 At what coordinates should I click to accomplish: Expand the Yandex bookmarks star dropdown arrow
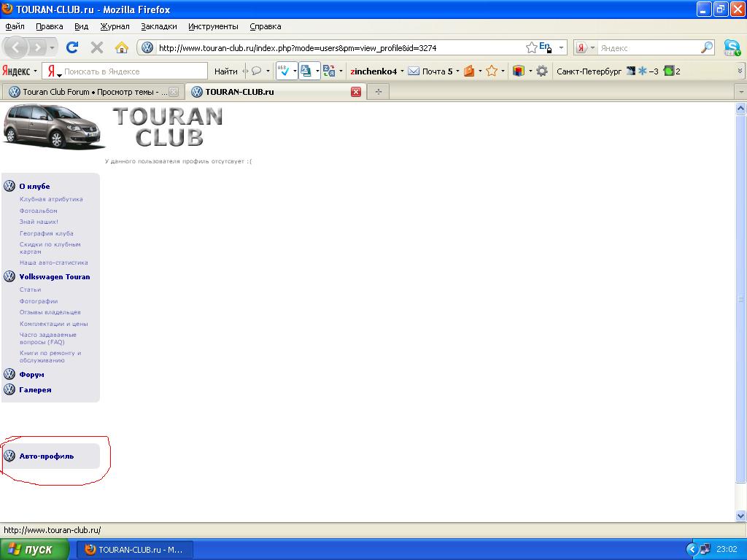pos(503,71)
